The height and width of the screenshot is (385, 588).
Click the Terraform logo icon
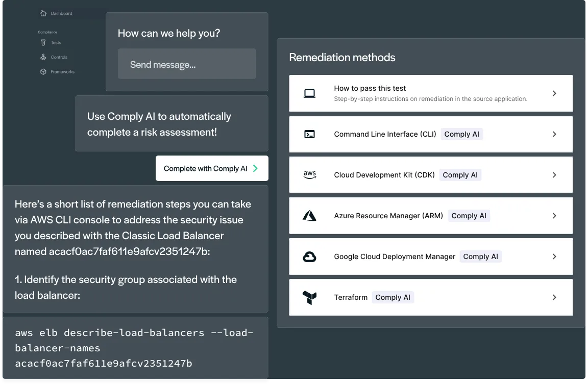point(309,297)
